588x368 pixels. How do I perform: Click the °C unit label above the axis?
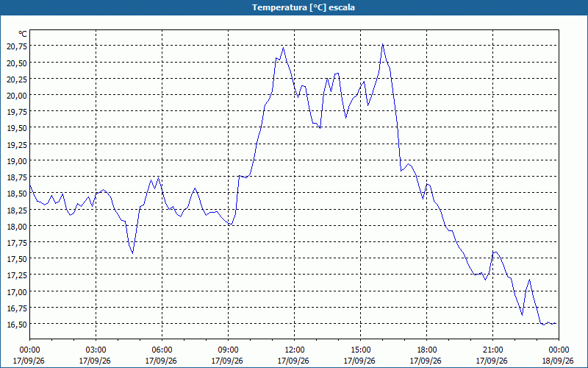click(x=23, y=34)
